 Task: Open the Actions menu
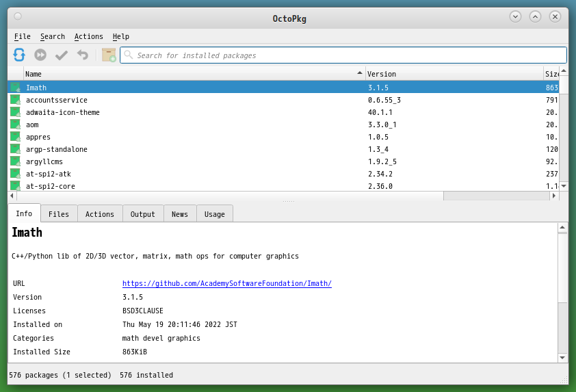[x=88, y=36]
